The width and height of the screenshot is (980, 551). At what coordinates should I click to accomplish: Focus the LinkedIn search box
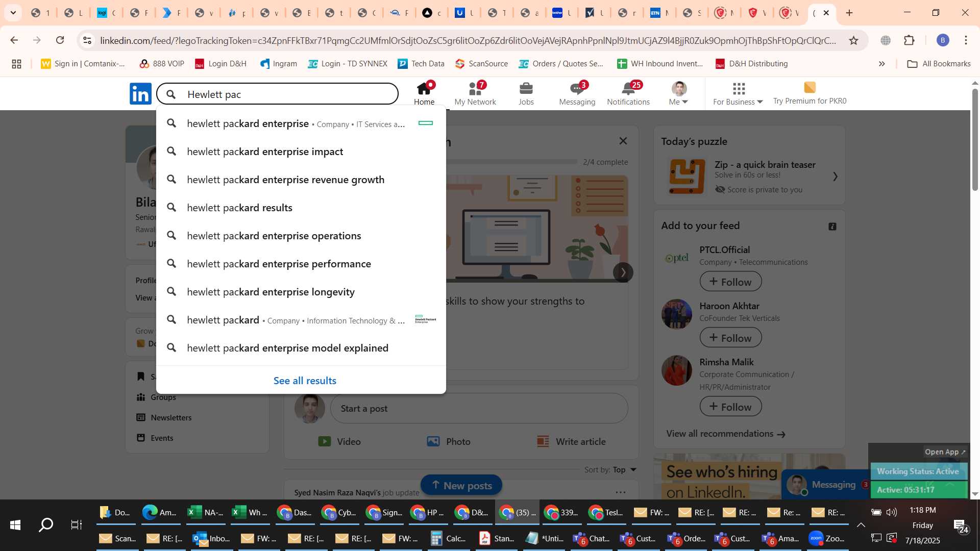[278, 94]
